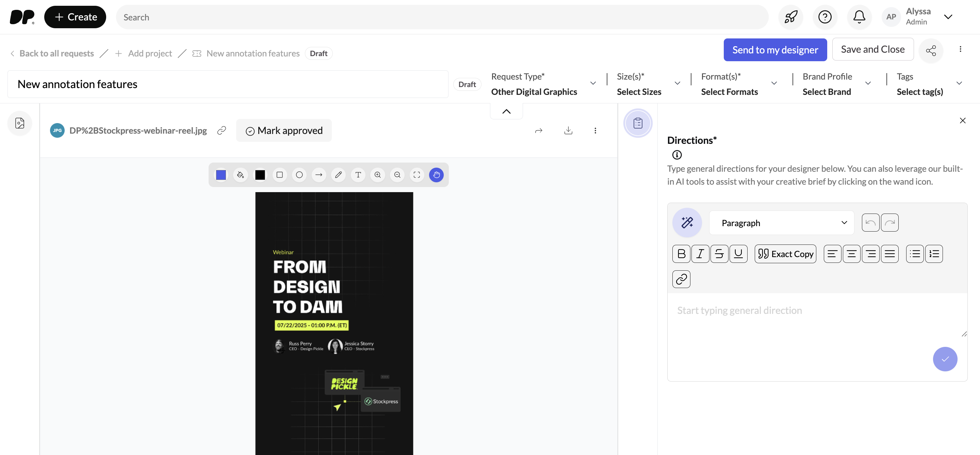The height and width of the screenshot is (455, 980).
Task: Toggle underline text formatting
Action: (x=738, y=254)
